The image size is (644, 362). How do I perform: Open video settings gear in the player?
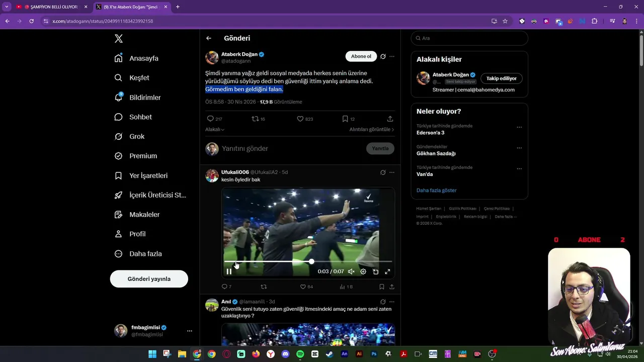coord(363,271)
